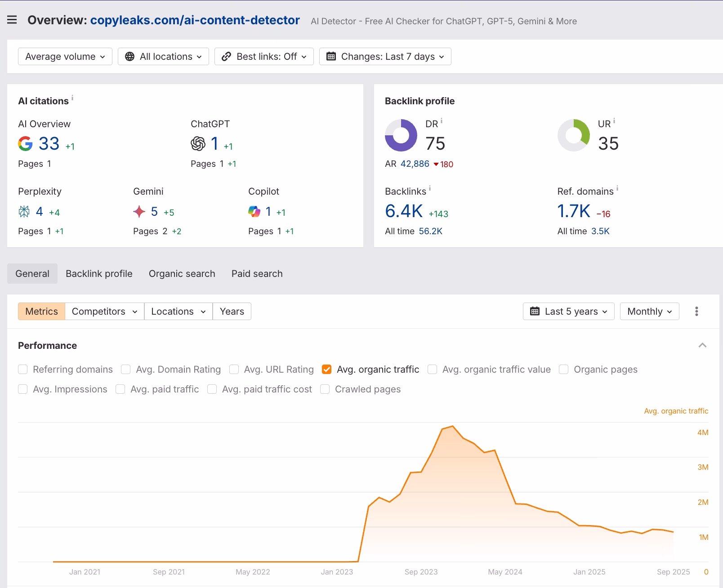Switch to the General tab

click(x=32, y=274)
